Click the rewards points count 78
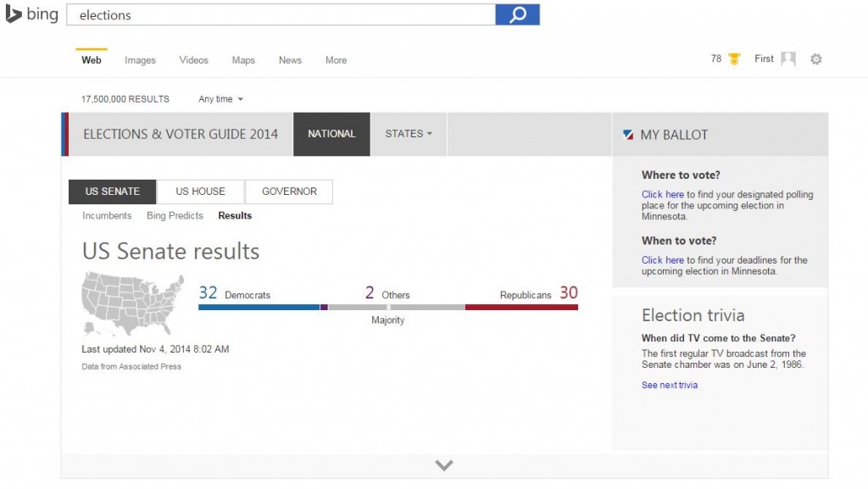This screenshot has height=489, width=868. click(x=715, y=58)
